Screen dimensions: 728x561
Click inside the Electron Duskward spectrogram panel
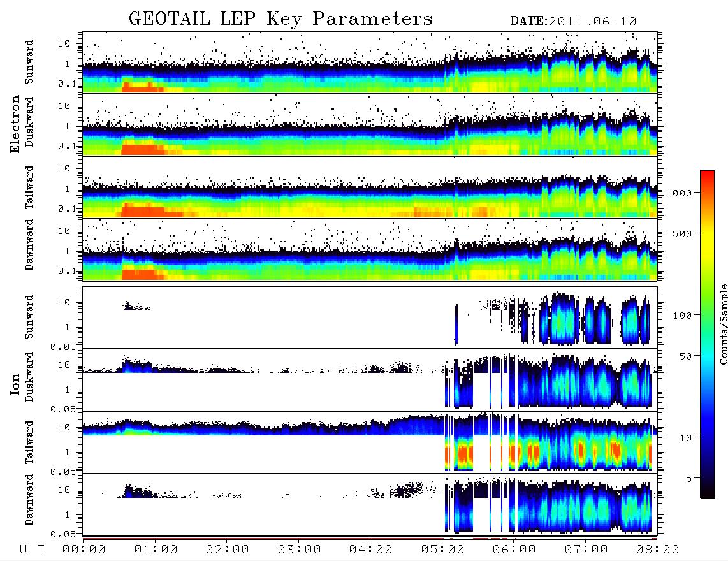(370, 125)
